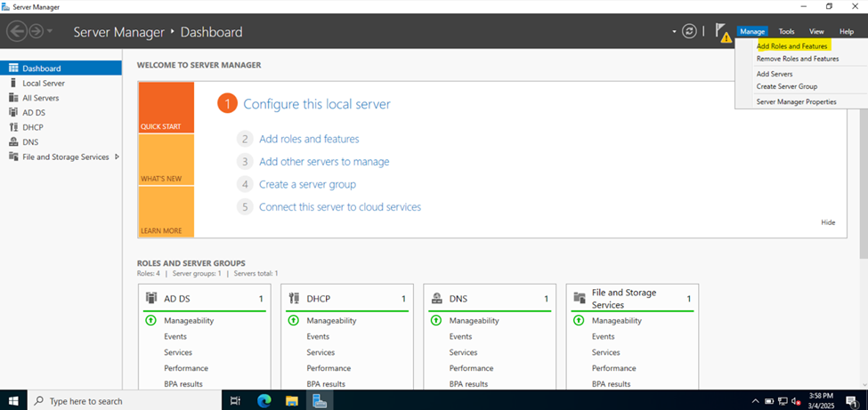
Task: Select Dashboard in the sidebar
Action: 61,68
